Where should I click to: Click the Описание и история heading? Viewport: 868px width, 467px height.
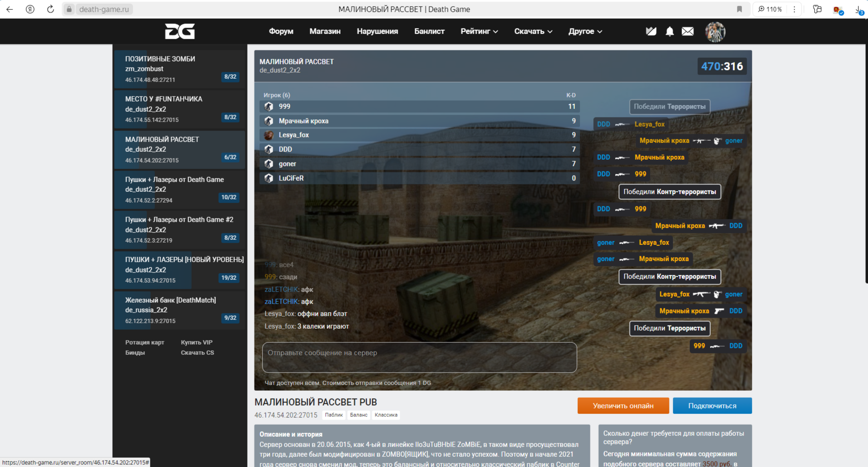point(291,434)
